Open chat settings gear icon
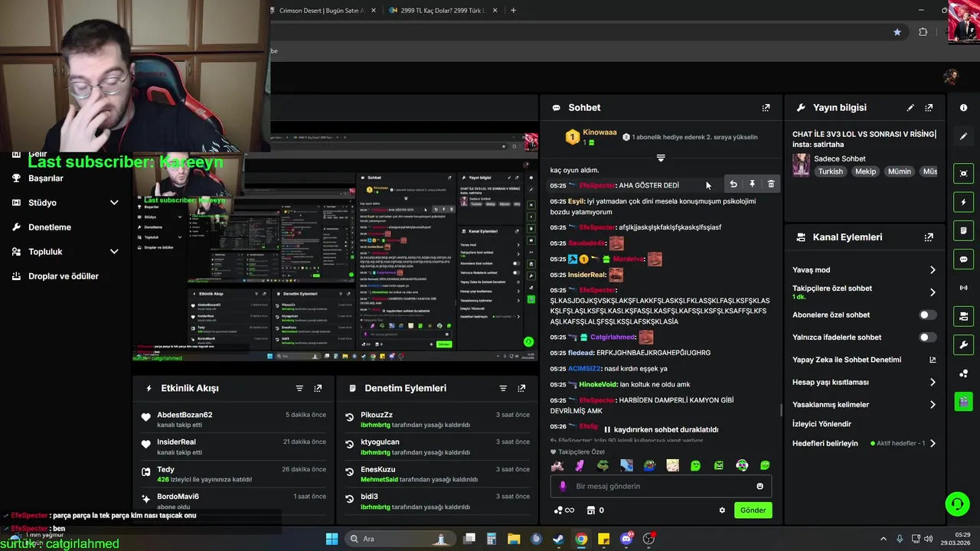 coord(722,510)
